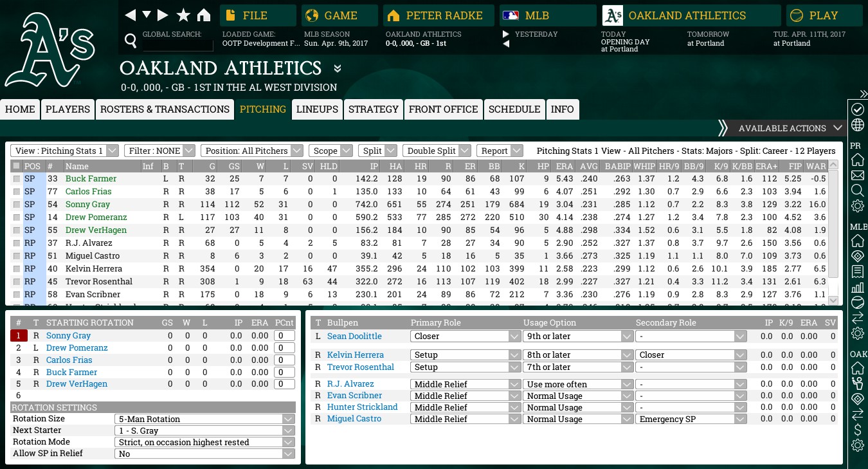Image resolution: width=868 pixels, height=469 pixels.
Task: Switch to the Lineups tab
Action: coord(317,109)
